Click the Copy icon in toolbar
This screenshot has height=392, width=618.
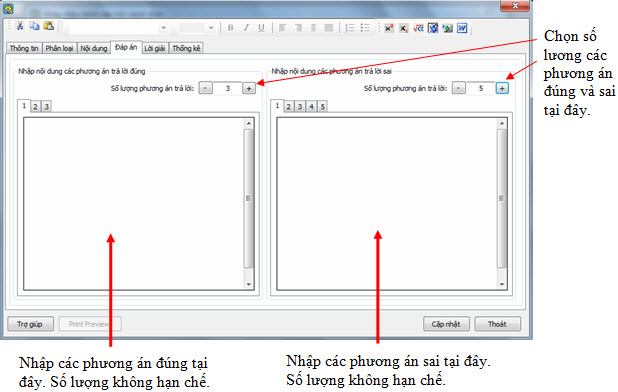[34, 26]
